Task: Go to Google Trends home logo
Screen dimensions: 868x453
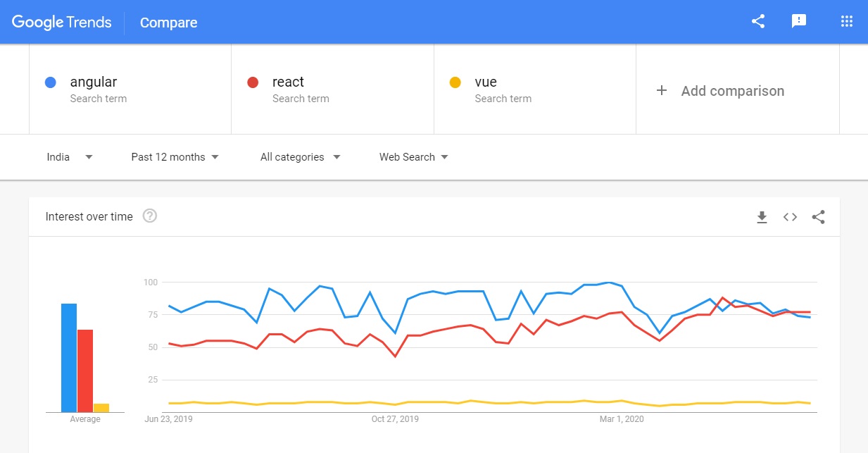Action: click(62, 22)
